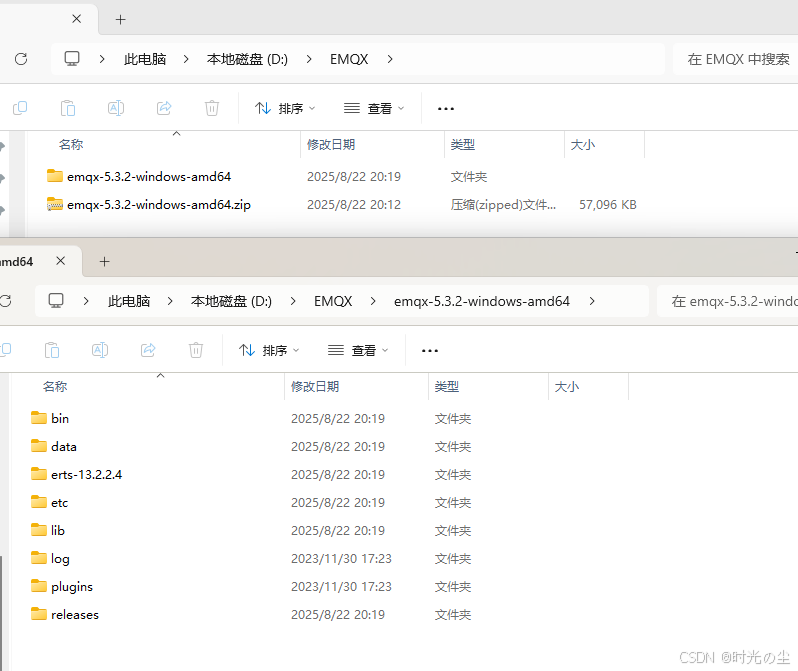Click the 2023/11/30 17:23 date of the log folder
This screenshot has height=671, width=798.
tap(341, 558)
